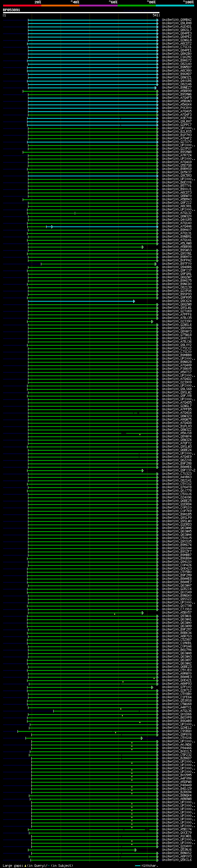
Task: Open hit UniRef100_P84466
Action: pyautogui.click(x=176, y=749)
